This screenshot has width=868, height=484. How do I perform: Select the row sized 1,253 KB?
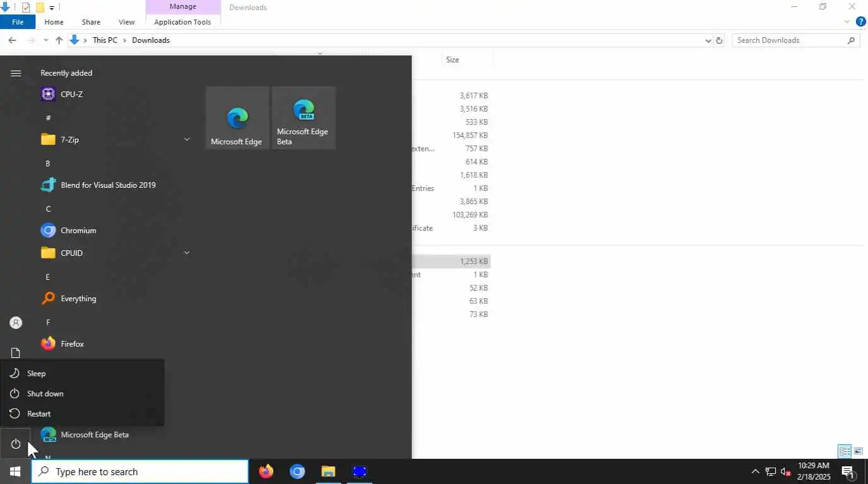pos(451,262)
